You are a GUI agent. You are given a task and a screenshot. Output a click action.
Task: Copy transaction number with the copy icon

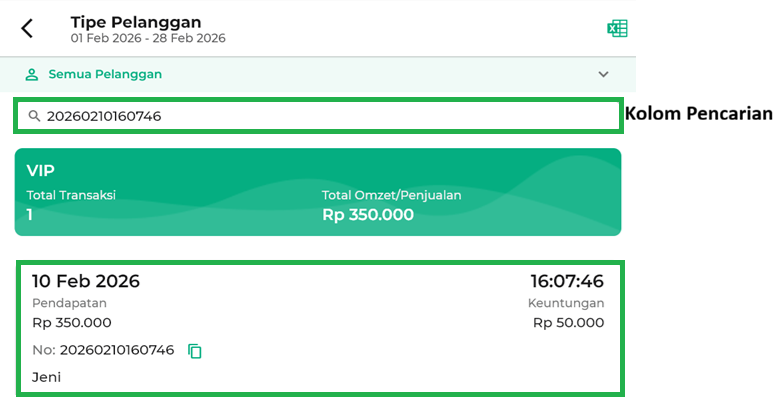click(x=196, y=351)
